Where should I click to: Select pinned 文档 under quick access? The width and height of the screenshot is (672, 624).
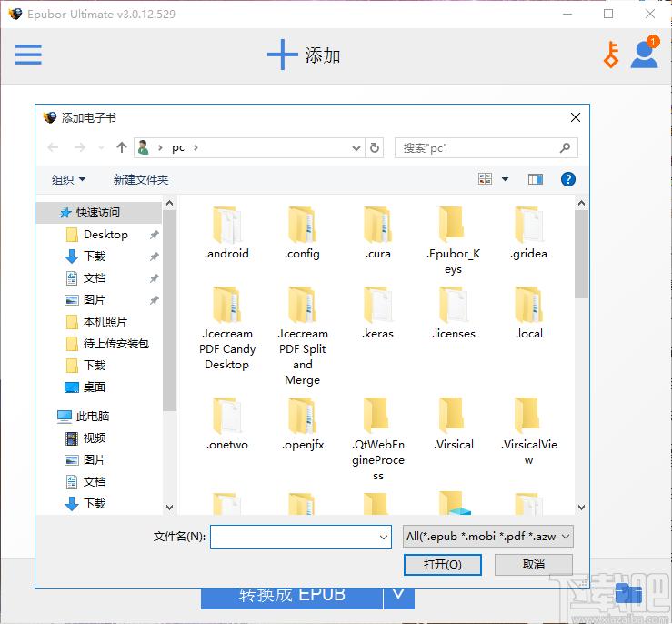(95, 278)
